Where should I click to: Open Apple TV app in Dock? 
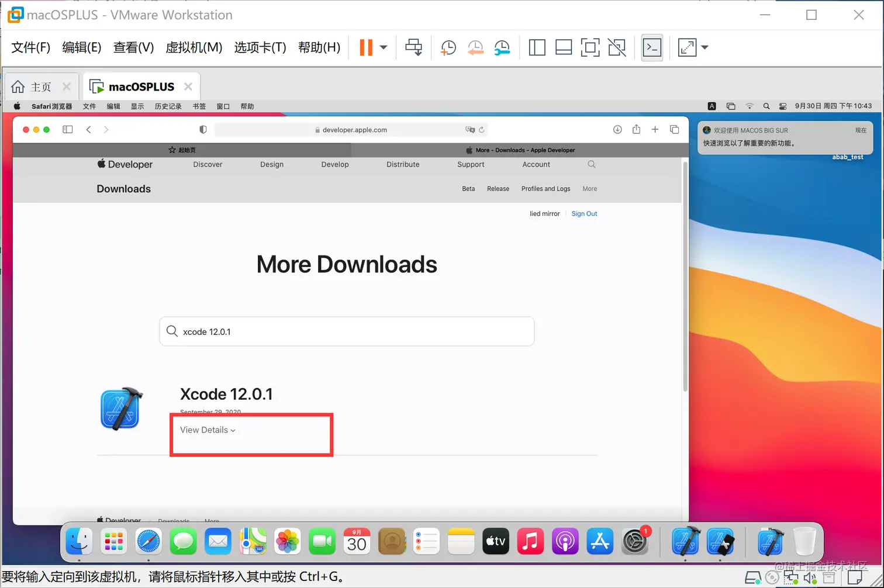click(x=496, y=541)
